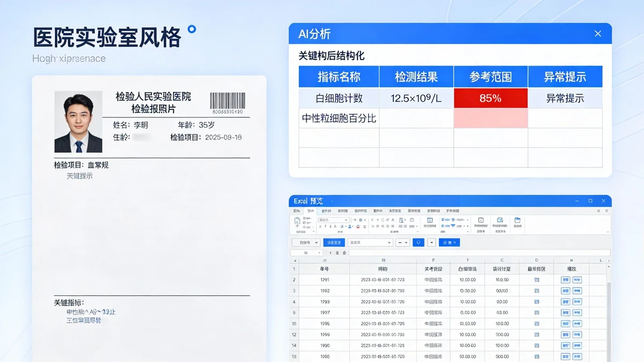Apply bold formatting from the font group

tap(320, 226)
